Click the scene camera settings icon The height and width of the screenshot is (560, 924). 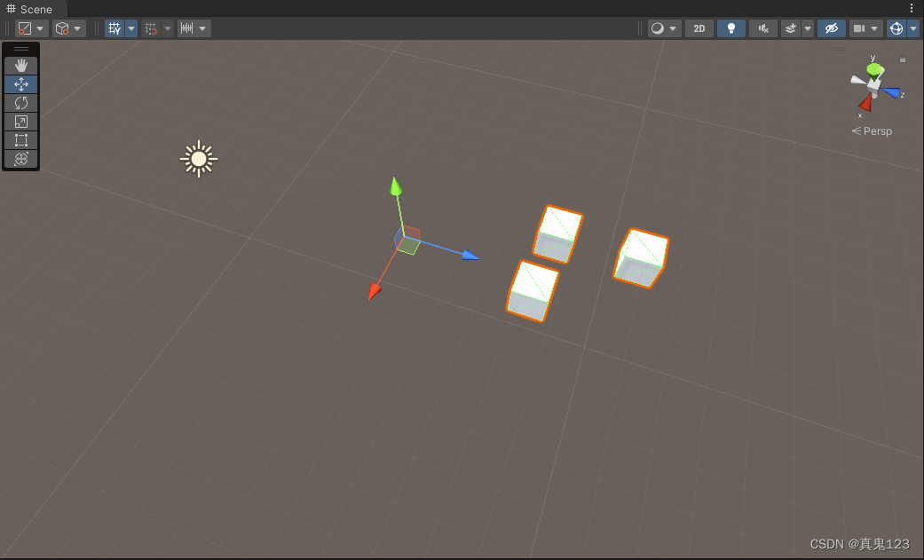[859, 28]
